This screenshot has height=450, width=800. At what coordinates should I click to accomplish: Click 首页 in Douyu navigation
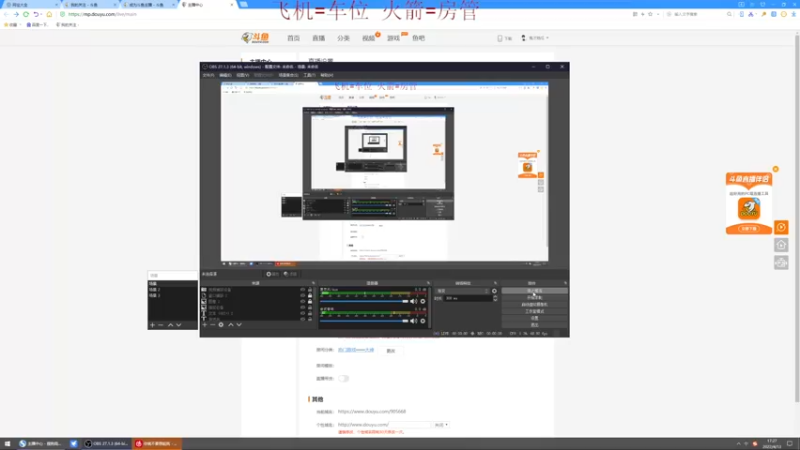click(293, 38)
